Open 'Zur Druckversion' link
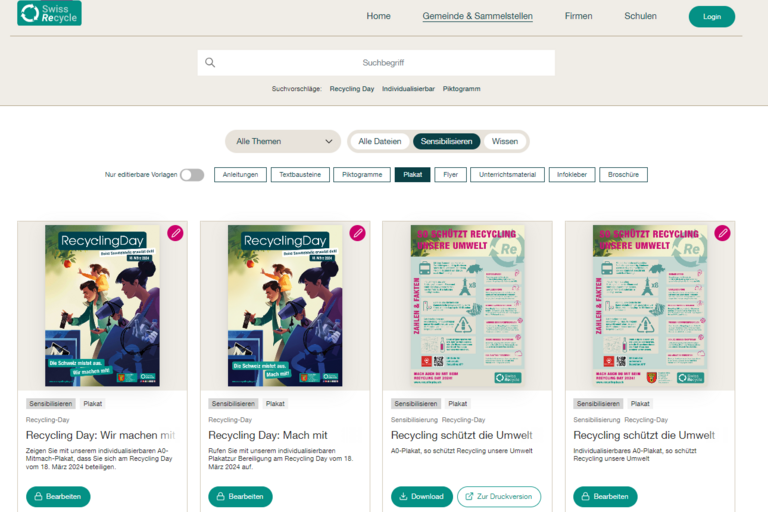The width and height of the screenshot is (768, 512). [x=499, y=496]
